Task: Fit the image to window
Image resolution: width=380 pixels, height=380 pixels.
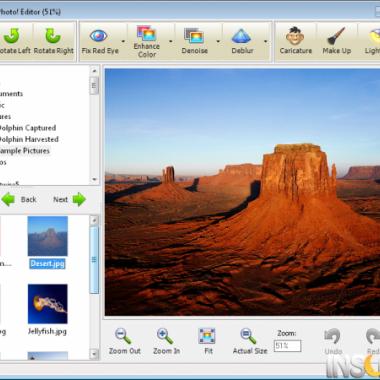Action: 207,341
